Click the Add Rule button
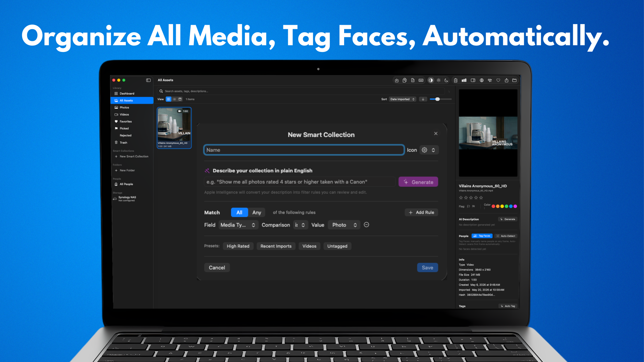644x362 pixels. coord(422,213)
